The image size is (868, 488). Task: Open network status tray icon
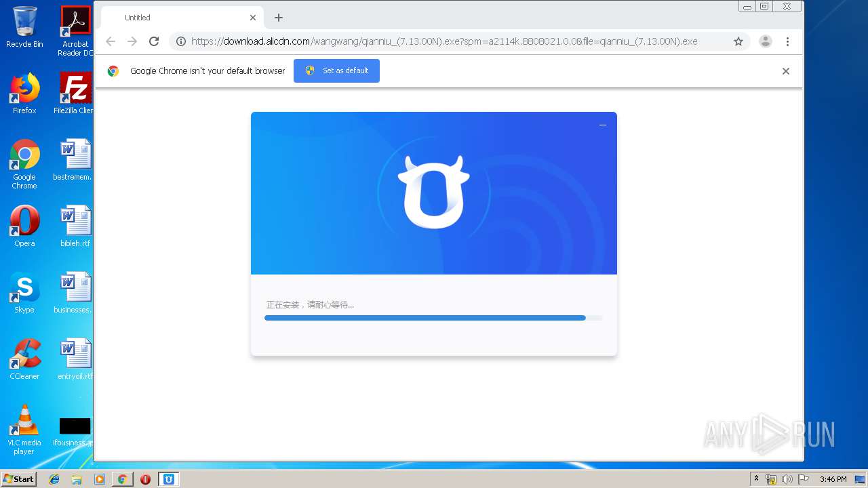(x=771, y=479)
